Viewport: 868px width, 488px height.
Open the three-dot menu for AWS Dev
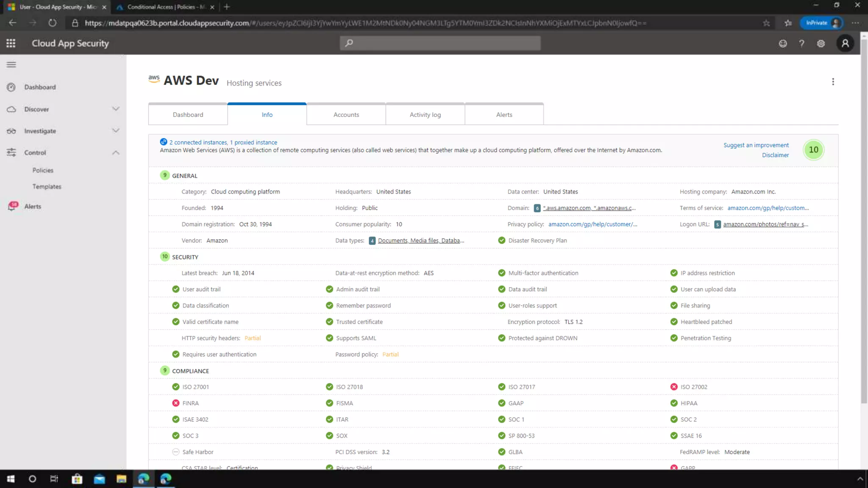point(833,82)
